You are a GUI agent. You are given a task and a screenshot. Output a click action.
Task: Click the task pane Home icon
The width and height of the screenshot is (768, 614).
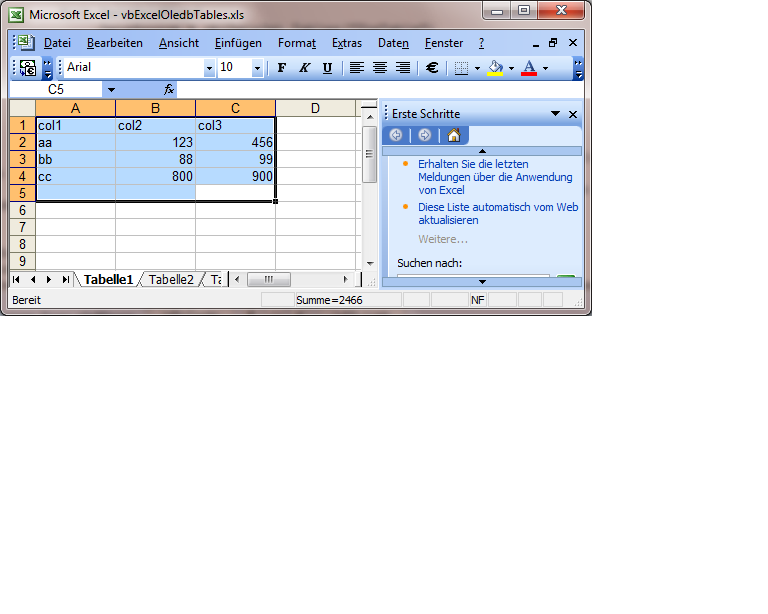click(x=454, y=135)
